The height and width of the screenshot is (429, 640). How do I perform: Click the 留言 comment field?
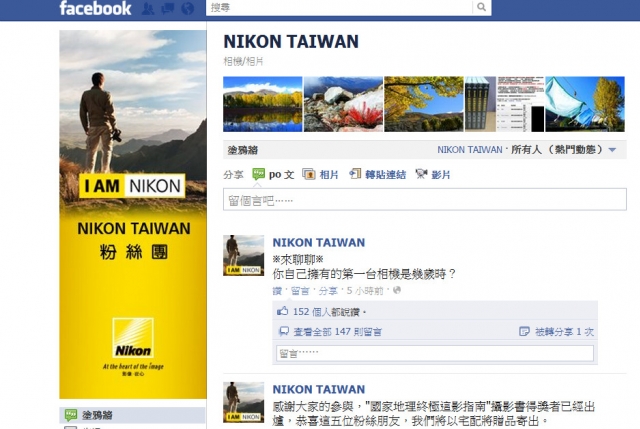coord(435,353)
